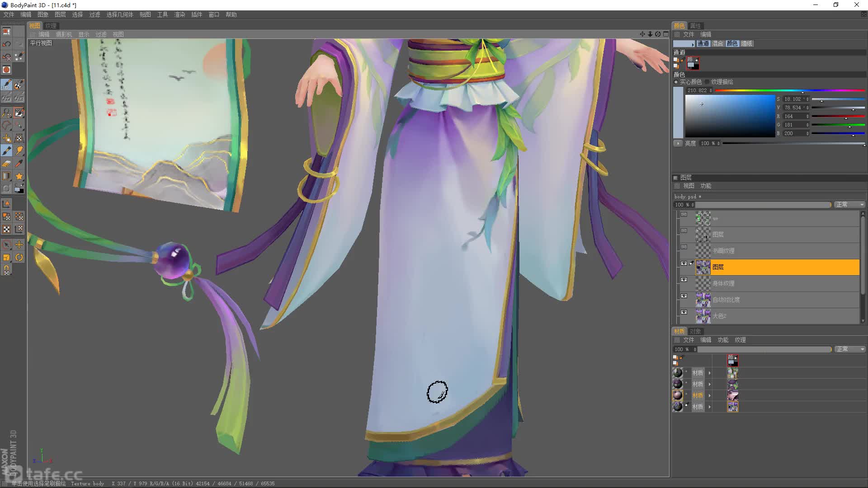Select the Move tool cross icon
Viewport: 868px width, 488px height.
pyautogui.click(x=19, y=244)
